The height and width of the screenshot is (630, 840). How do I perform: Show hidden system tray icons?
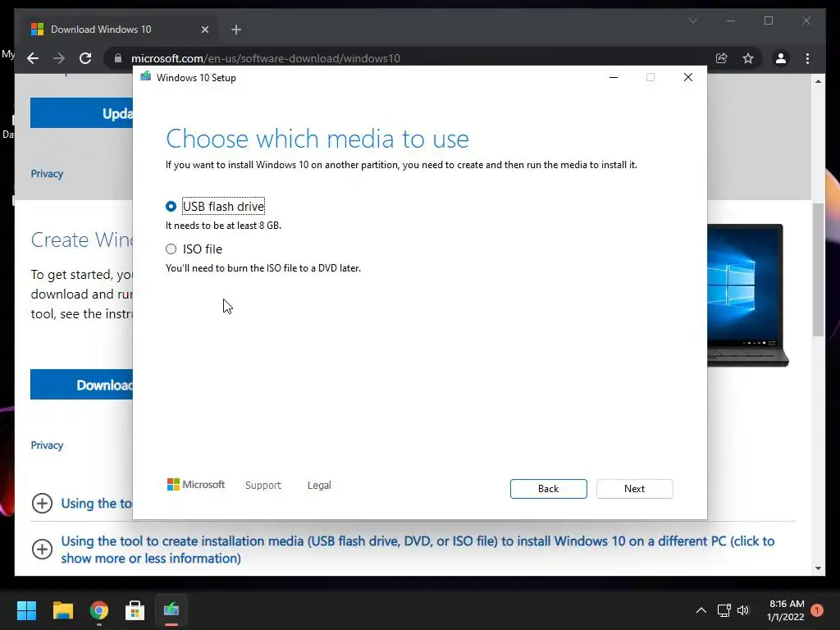701,610
